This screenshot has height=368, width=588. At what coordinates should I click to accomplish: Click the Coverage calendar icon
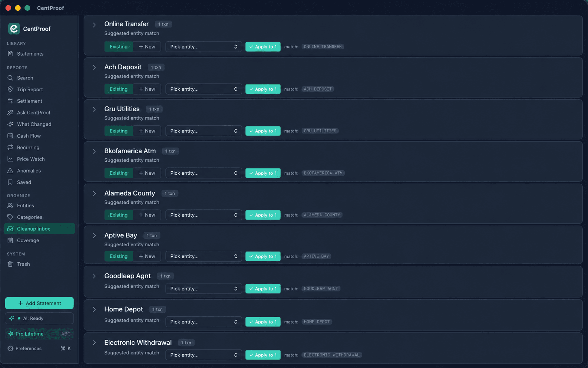[x=10, y=240]
